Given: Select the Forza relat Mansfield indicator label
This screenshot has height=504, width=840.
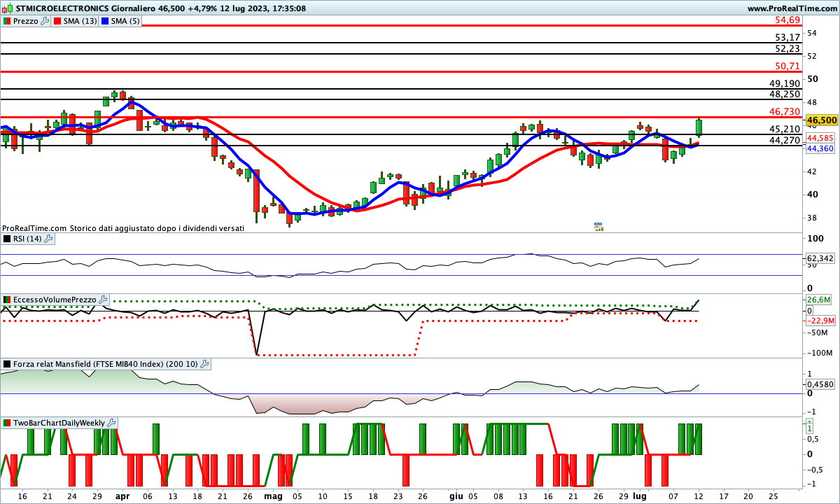Looking at the screenshot, I should 105,364.
